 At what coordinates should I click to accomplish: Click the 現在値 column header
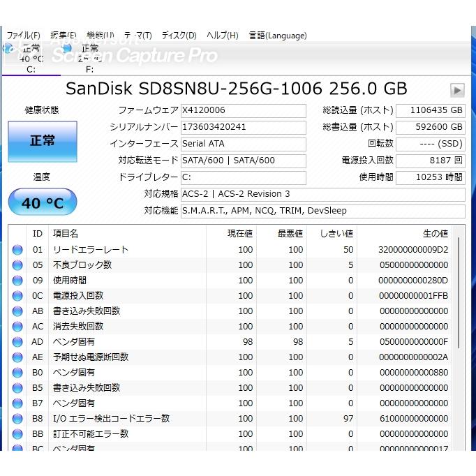click(x=231, y=234)
